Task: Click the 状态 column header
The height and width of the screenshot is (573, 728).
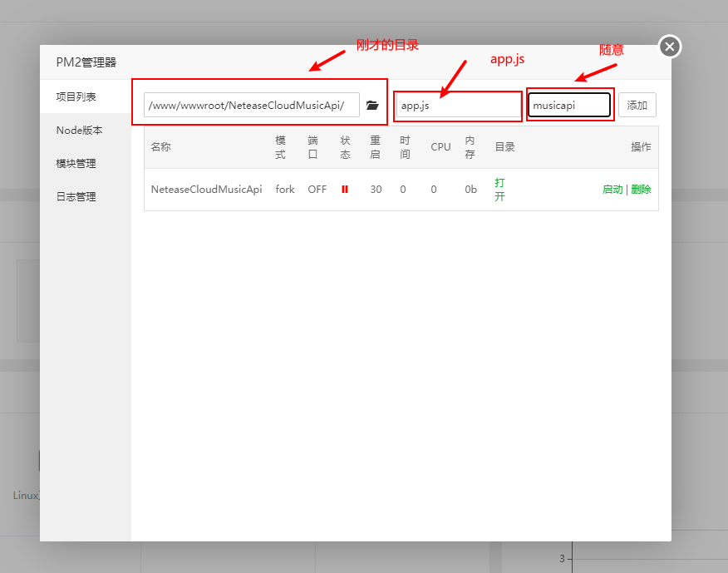Action: point(345,146)
